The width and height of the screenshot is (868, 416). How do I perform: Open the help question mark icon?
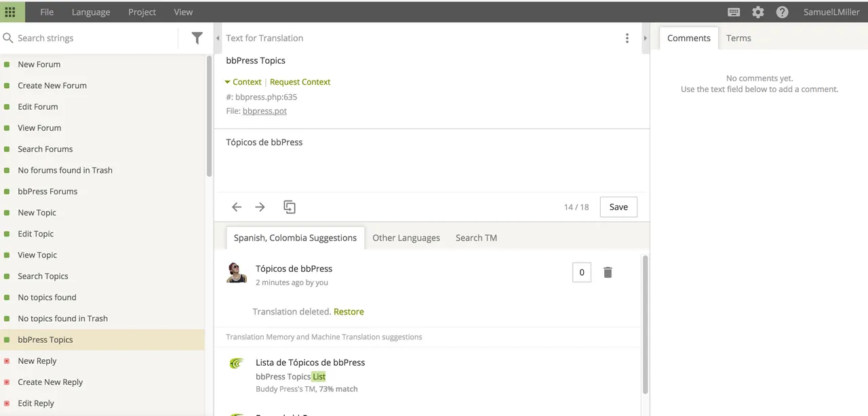(782, 12)
